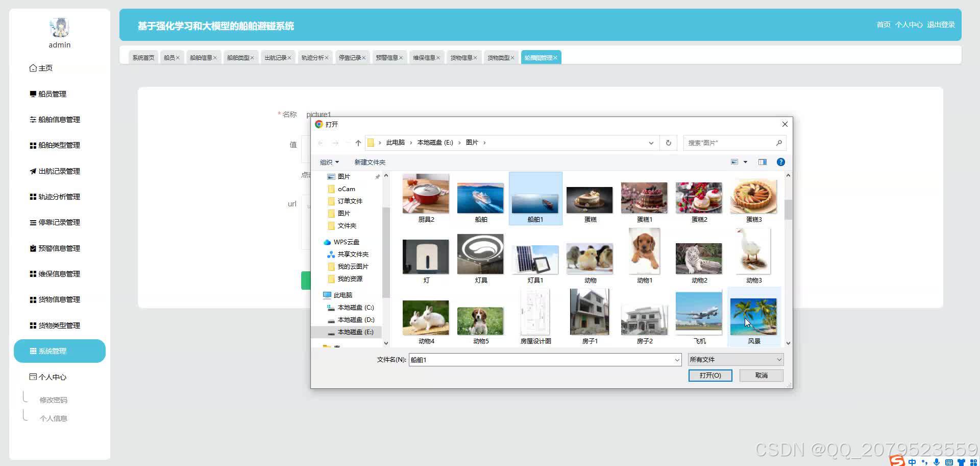Image resolution: width=980 pixels, height=466 pixels.
Task: Click 退出登录 in the header
Action: (x=941, y=25)
